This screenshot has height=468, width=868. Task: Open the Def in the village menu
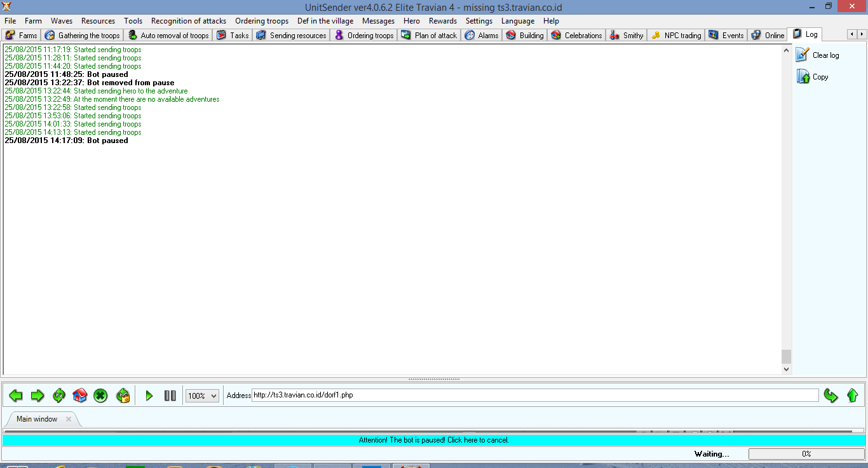click(x=325, y=21)
